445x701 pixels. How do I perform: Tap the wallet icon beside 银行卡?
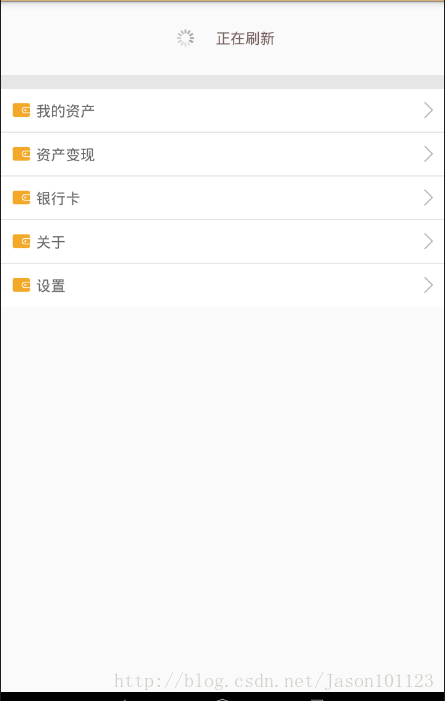(21, 198)
